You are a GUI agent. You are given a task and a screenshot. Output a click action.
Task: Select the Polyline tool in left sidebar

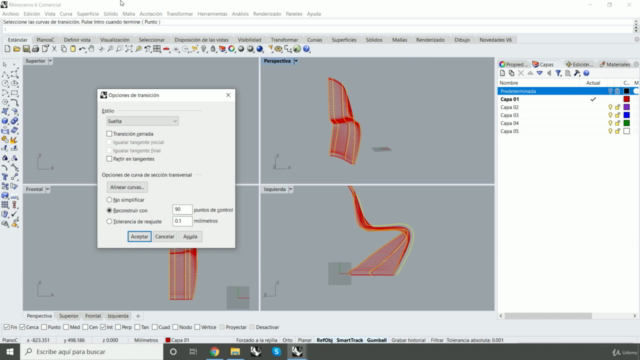pos(5,74)
